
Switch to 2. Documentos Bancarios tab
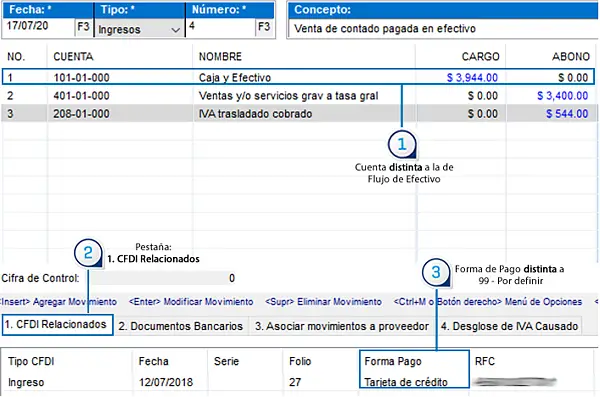click(x=181, y=326)
